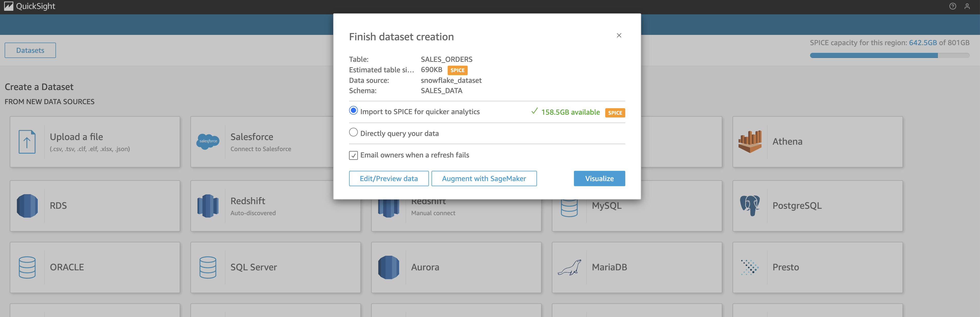Viewport: 980px width, 317px height.
Task: Click the PostgreSQL elephant icon
Action: tap(750, 206)
